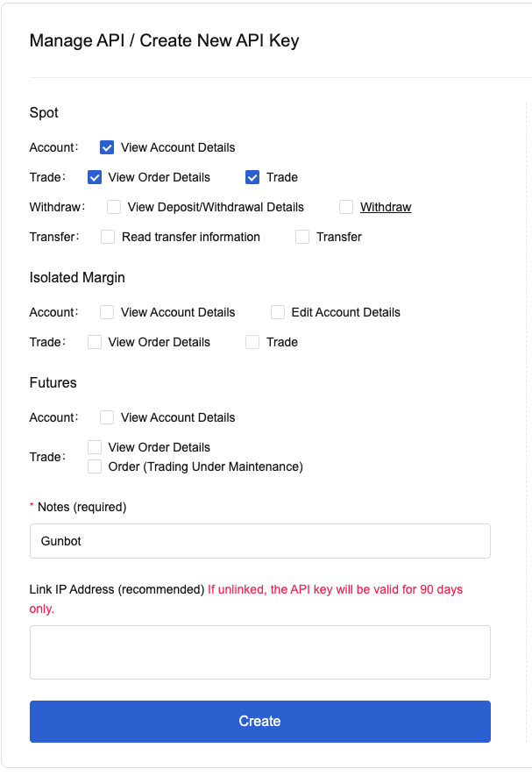Check the Spot Transfer checkbox
Image resolution: width=532 pixels, height=776 pixels.
click(302, 237)
